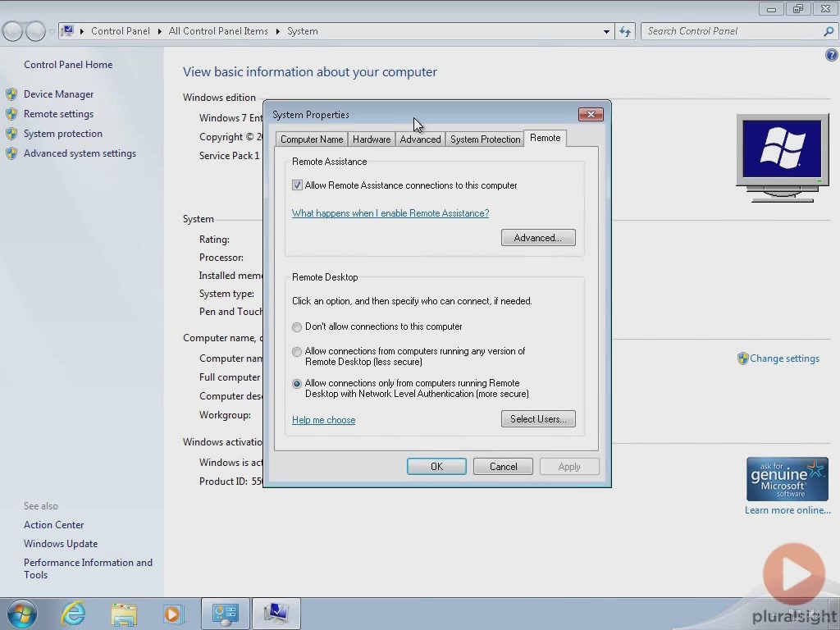Open Device Manager link
840x630 pixels.
pyautogui.click(x=58, y=94)
